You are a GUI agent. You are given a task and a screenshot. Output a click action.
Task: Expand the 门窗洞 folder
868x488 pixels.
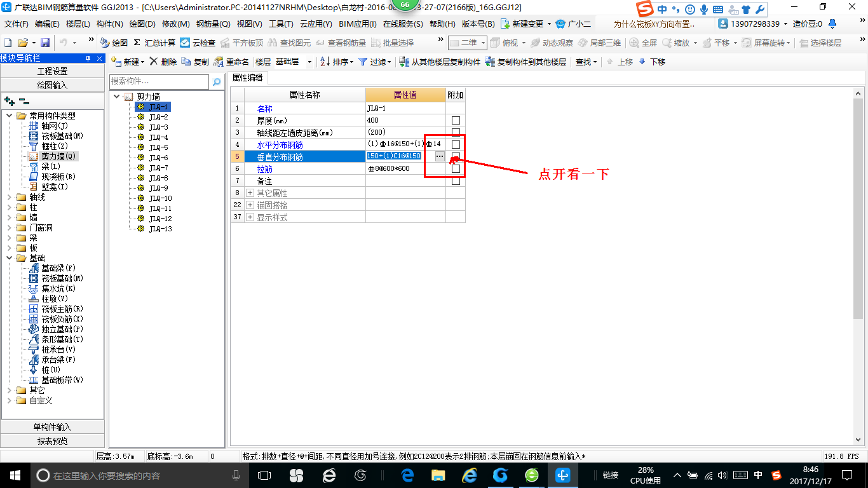[10, 227]
